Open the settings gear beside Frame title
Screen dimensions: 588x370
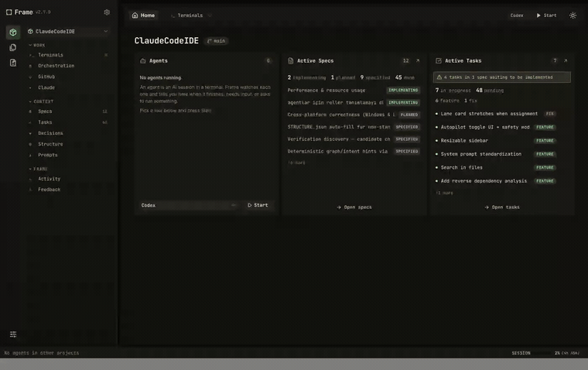pyautogui.click(x=107, y=12)
